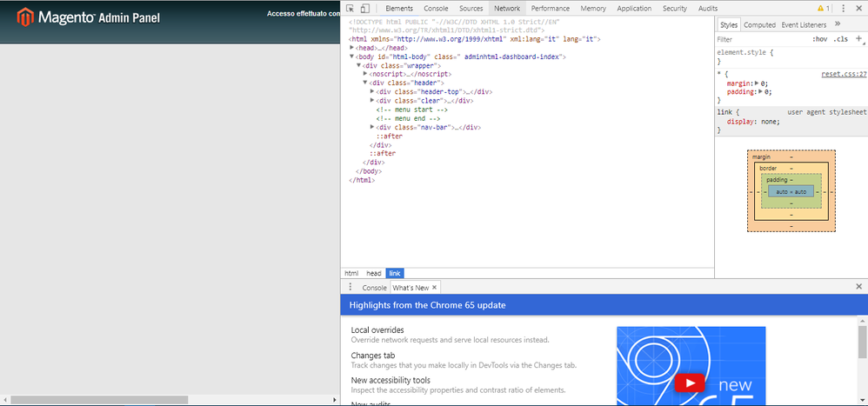This screenshot has height=406, width=868.
Task: Collapse the div wrapper node
Action: 358,65
